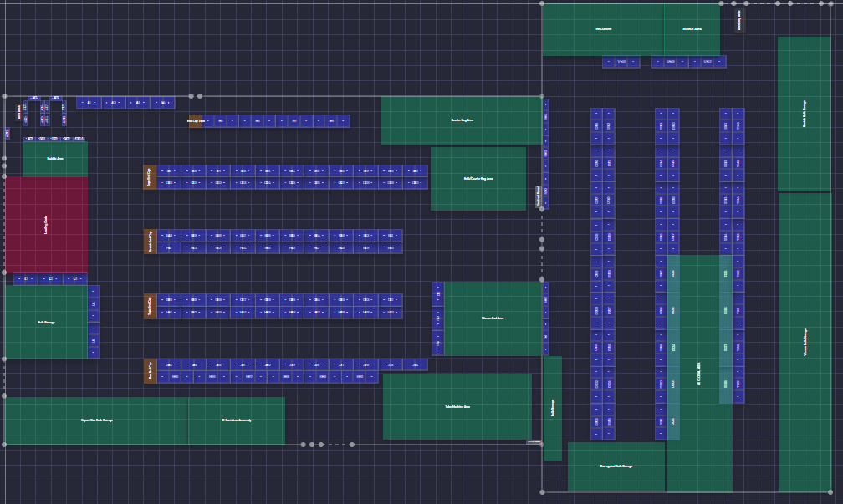Viewport: 843px width, 504px height.
Task: Click the Corrugated Bulk Storage label
Action: pos(616,465)
